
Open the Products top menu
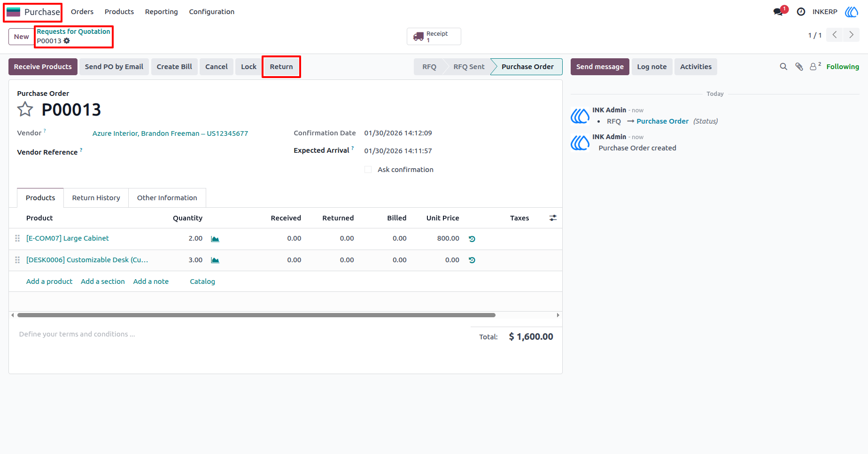point(119,12)
